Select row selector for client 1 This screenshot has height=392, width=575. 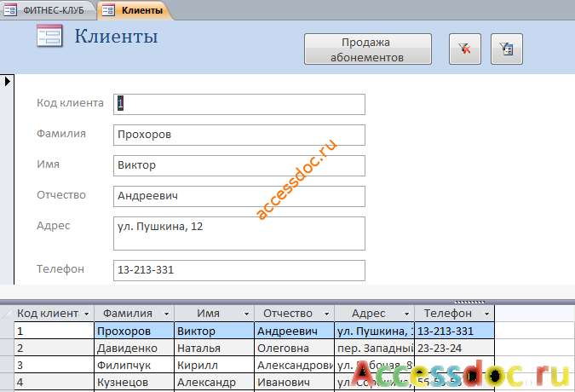coord(7,331)
